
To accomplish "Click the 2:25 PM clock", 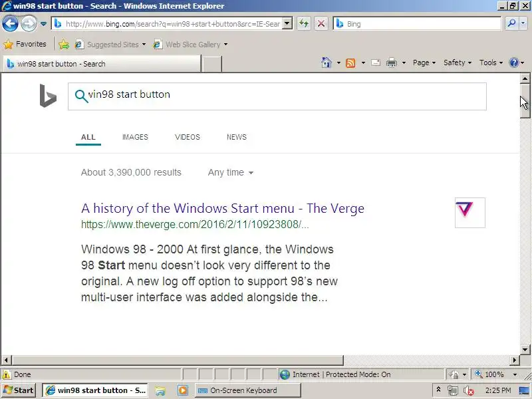I will [x=497, y=390].
